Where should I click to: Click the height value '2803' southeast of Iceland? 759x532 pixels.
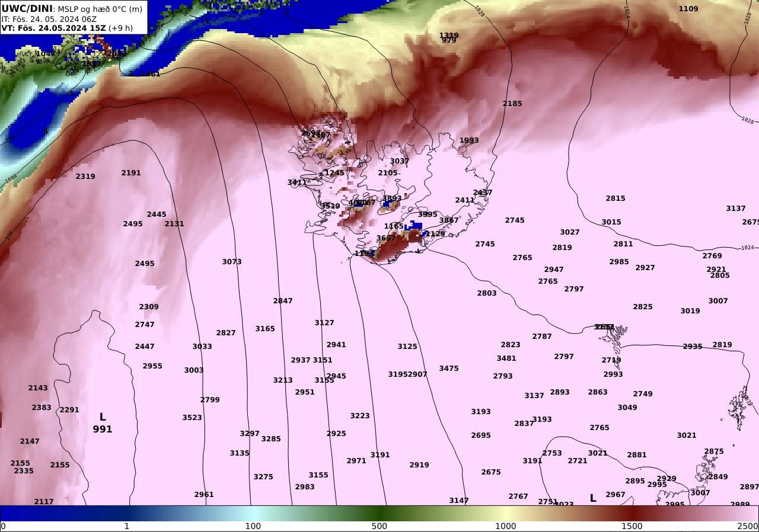coord(487,293)
